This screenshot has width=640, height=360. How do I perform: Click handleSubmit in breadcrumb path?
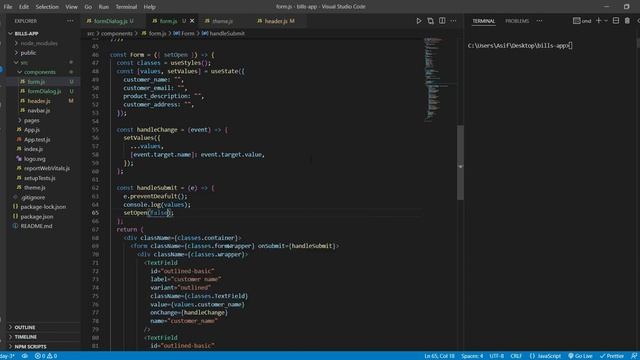[227, 33]
